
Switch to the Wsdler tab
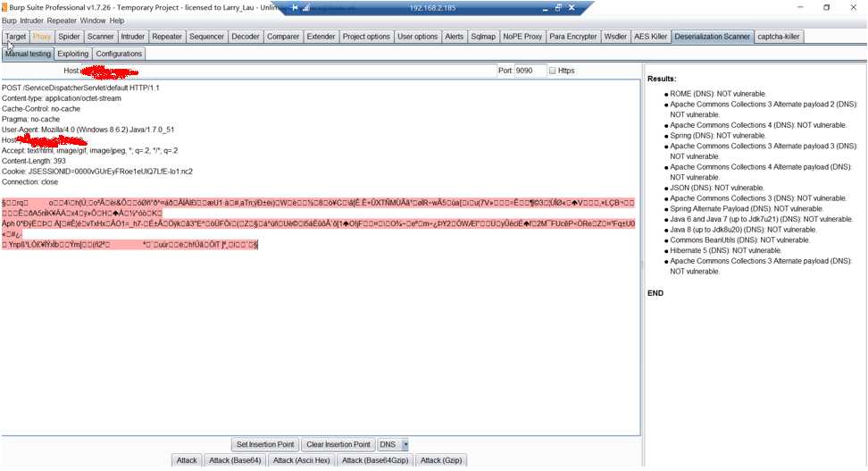pos(615,37)
